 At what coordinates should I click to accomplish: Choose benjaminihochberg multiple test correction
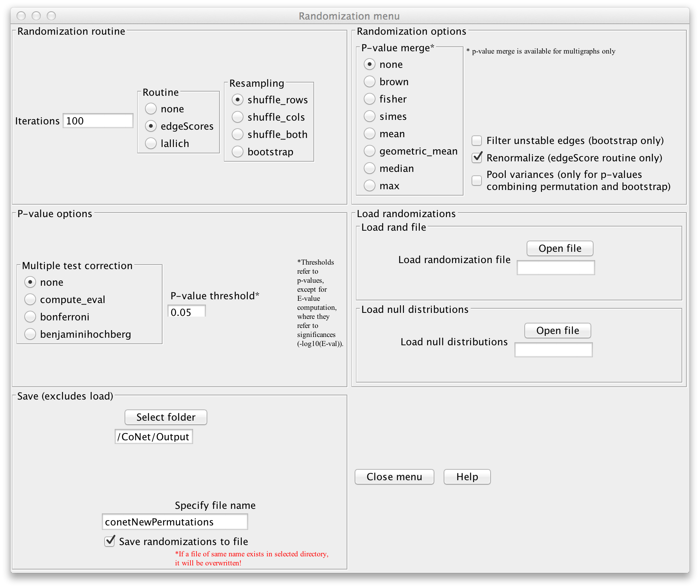pyautogui.click(x=30, y=334)
